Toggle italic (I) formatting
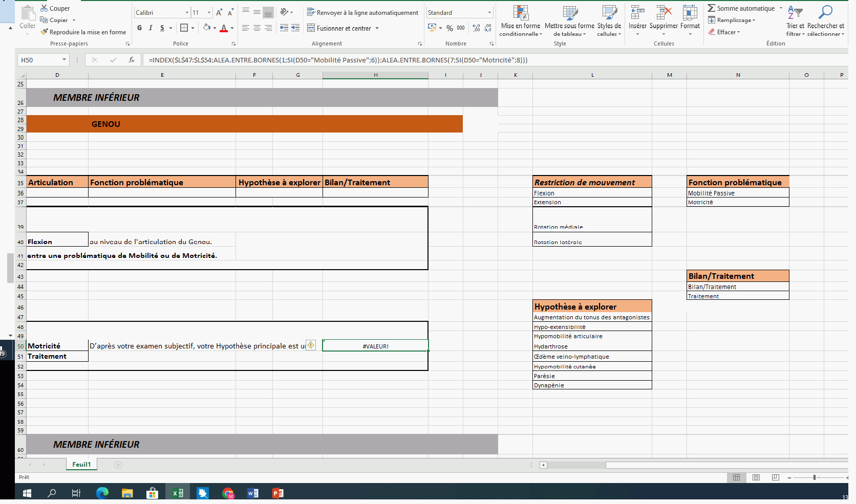Image resolution: width=856 pixels, height=504 pixels. (151, 28)
